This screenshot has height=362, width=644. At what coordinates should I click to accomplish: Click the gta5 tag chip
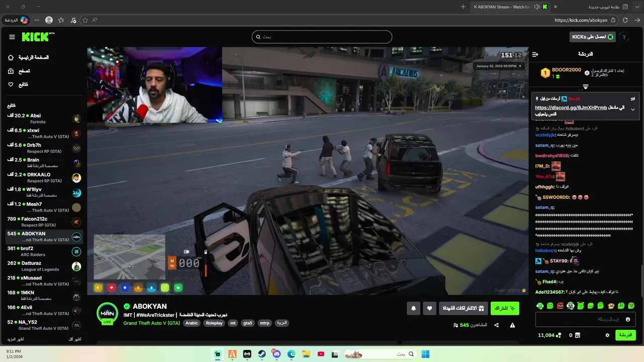248,323
